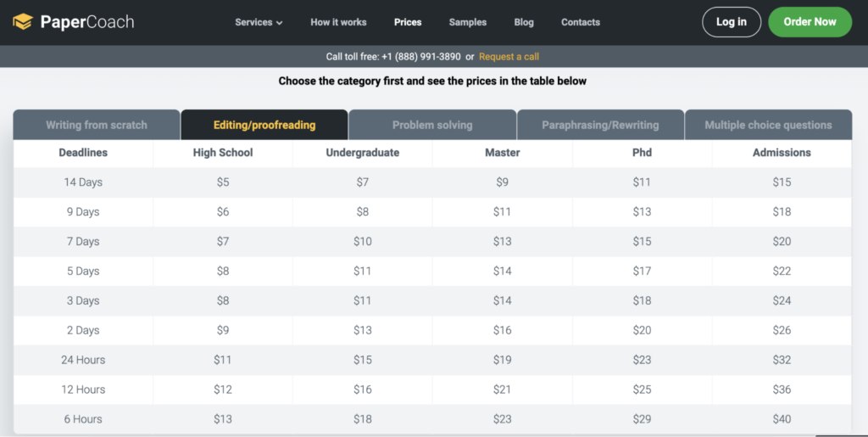The image size is (868, 437).
Task: Open the Samples page
Action: pos(468,22)
